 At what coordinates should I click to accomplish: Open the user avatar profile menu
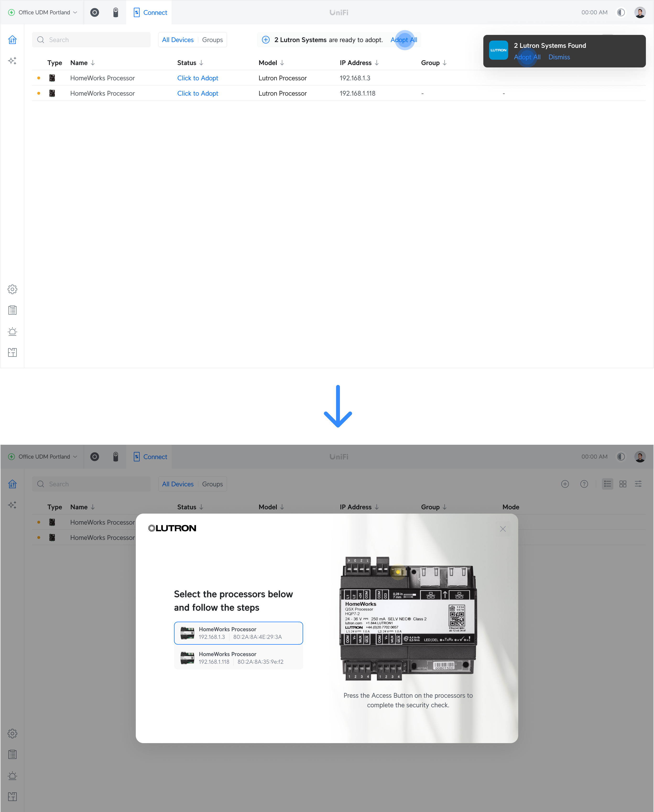[640, 12]
